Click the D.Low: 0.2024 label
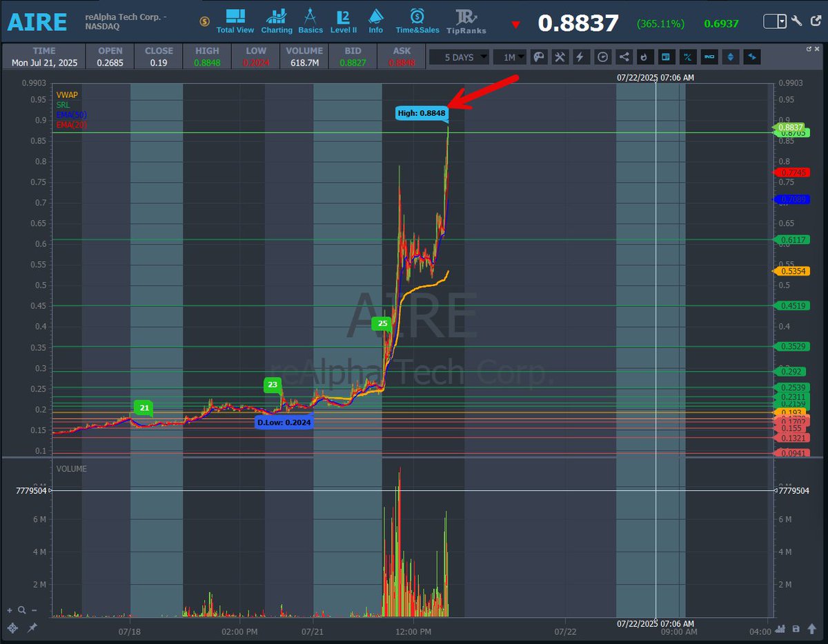The width and height of the screenshot is (828, 644). pyautogui.click(x=284, y=422)
